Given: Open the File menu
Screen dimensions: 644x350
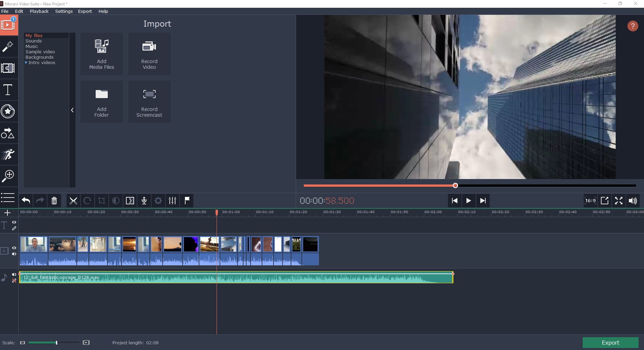Looking at the screenshot, I should [x=5, y=11].
